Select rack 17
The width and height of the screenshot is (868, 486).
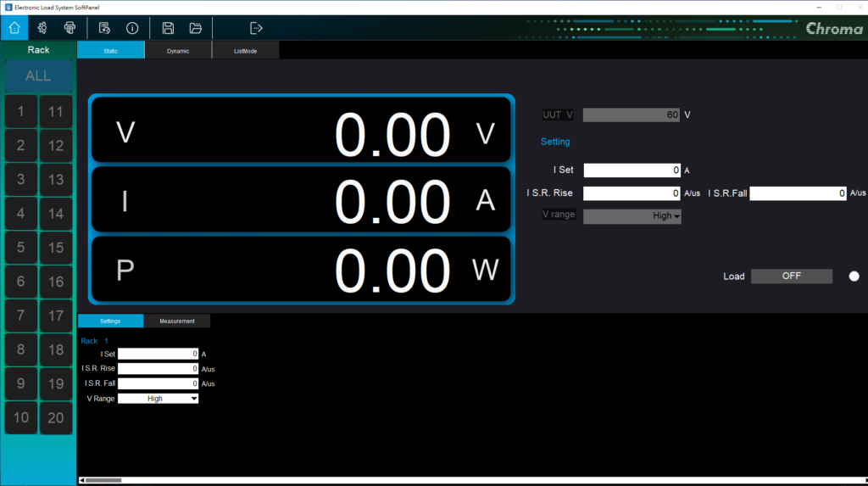click(56, 316)
